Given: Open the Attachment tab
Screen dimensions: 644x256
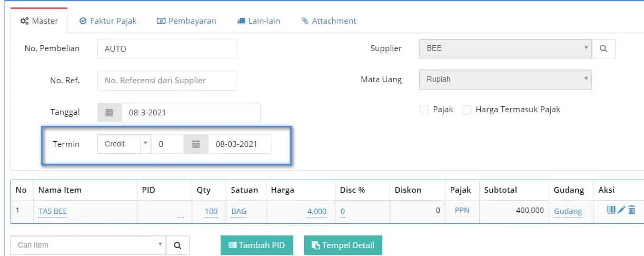Looking at the screenshot, I should pos(329,21).
